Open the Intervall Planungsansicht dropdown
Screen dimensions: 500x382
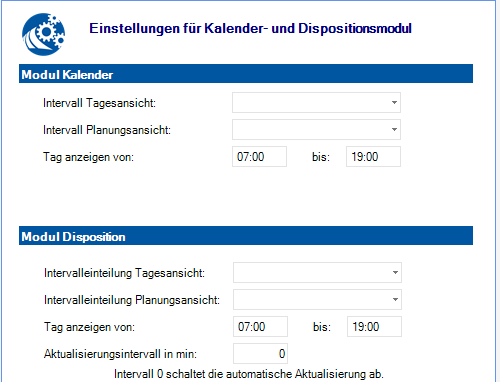pyautogui.click(x=316, y=130)
